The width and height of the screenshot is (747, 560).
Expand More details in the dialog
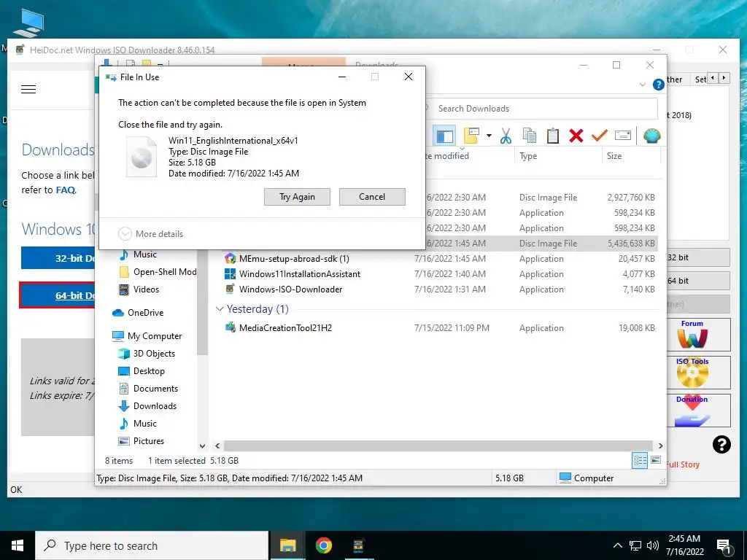(150, 234)
